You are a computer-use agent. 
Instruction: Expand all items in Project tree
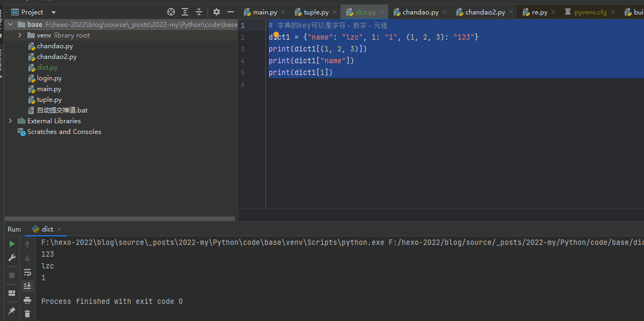(185, 12)
